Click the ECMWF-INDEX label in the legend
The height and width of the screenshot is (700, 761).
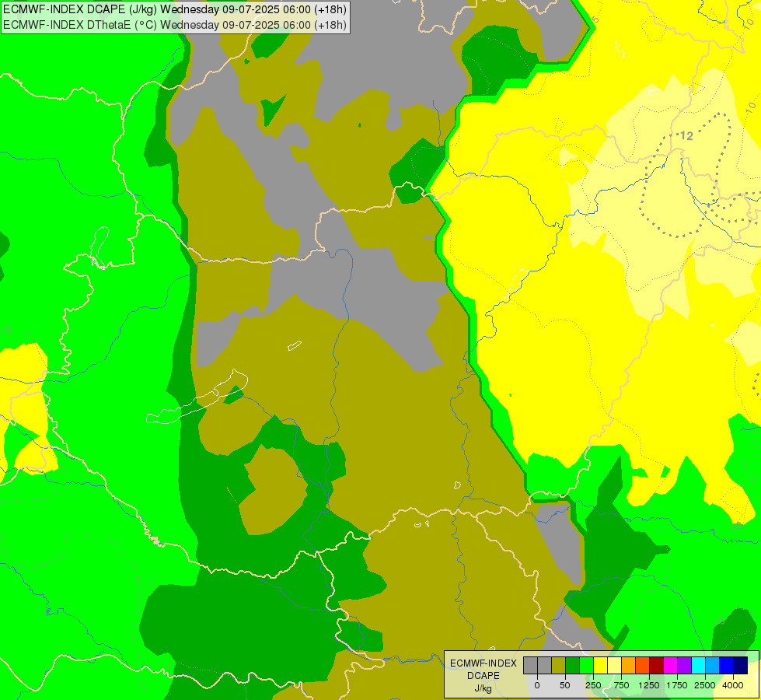(483, 663)
